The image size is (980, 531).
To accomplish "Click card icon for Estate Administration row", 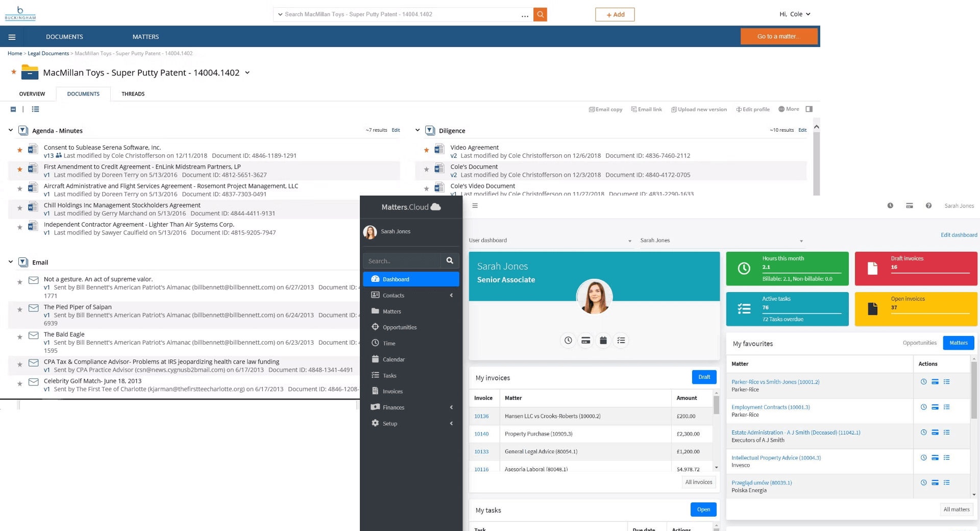I will click(x=935, y=432).
